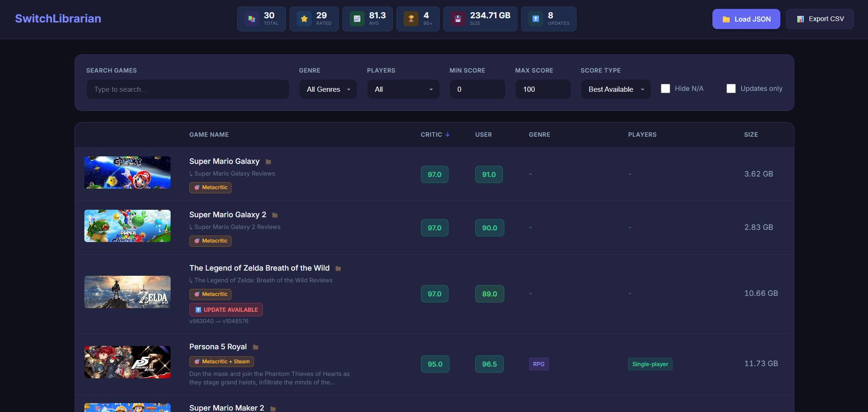Click the chart icon in the Avg stat
This screenshot has width=868, height=412.
click(357, 19)
